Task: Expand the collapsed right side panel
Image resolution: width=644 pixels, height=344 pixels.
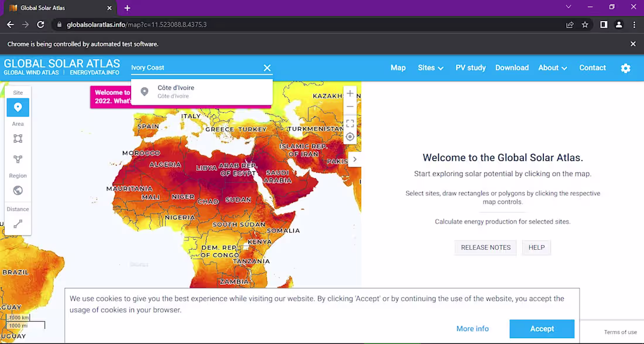Action: [x=354, y=159]
